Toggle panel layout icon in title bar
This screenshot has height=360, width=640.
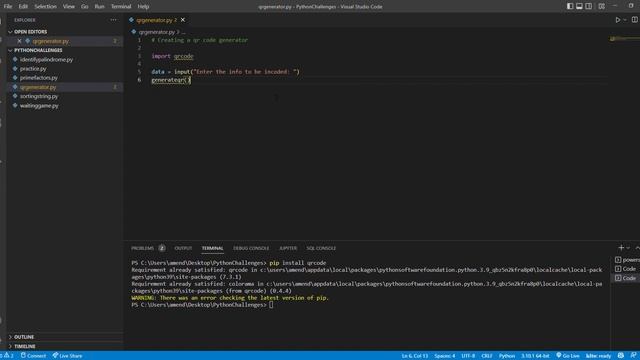[579, 6]
